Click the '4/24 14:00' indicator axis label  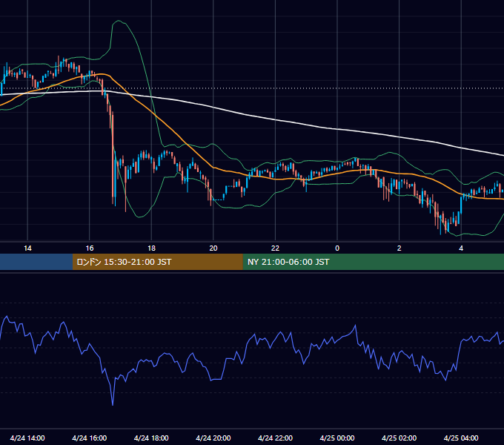27,438
